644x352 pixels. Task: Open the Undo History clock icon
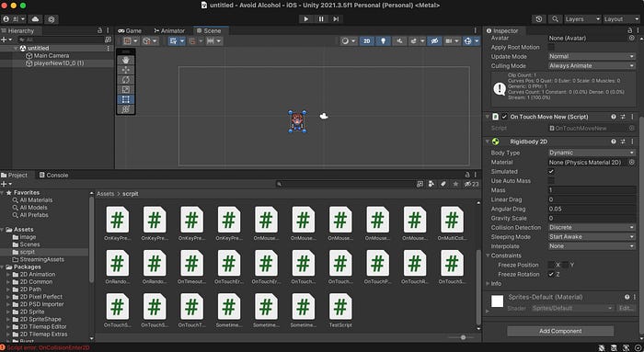[539, 19]
